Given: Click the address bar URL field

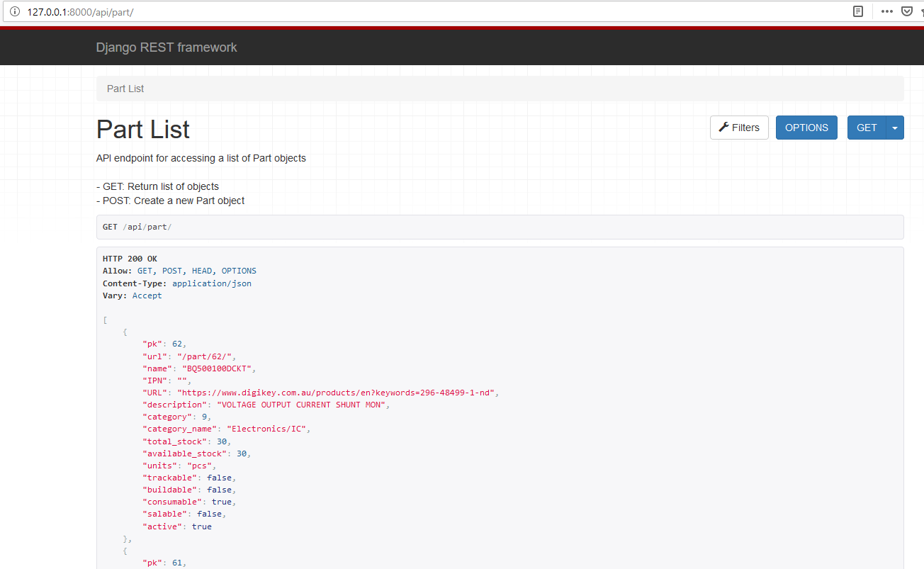Looking at the screenshot, I should pos(425,12).
